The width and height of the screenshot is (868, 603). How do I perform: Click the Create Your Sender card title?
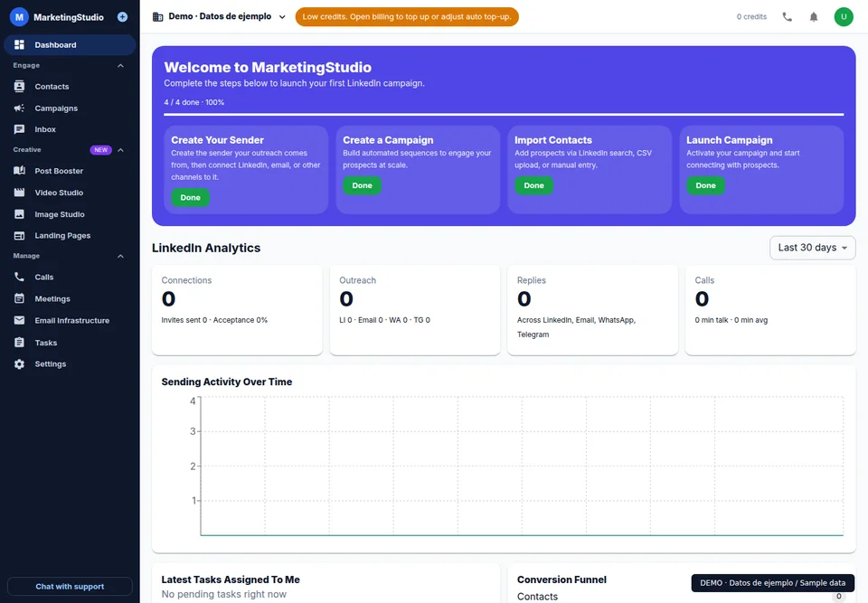click(217, 140)
